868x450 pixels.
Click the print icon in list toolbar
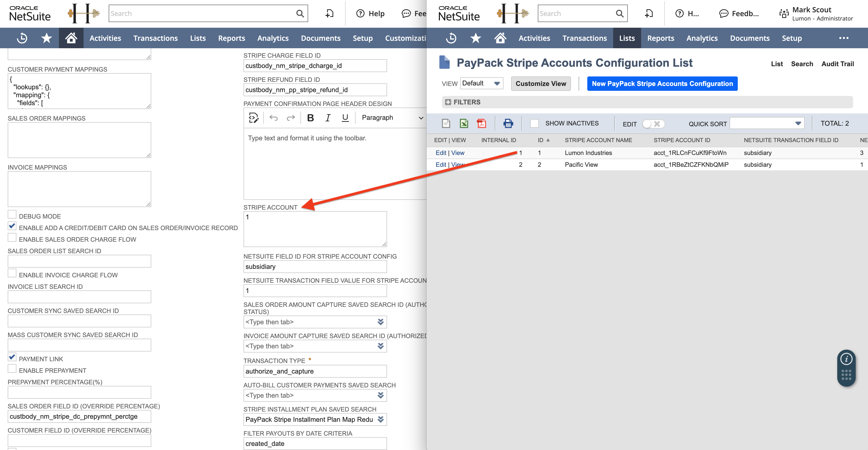click(508, 123)
